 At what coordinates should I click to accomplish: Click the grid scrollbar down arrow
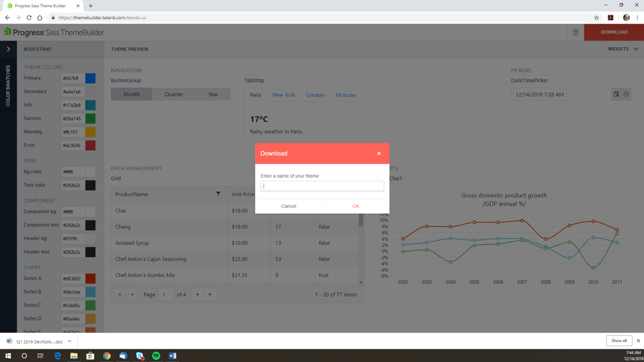[x=361, y=283]
